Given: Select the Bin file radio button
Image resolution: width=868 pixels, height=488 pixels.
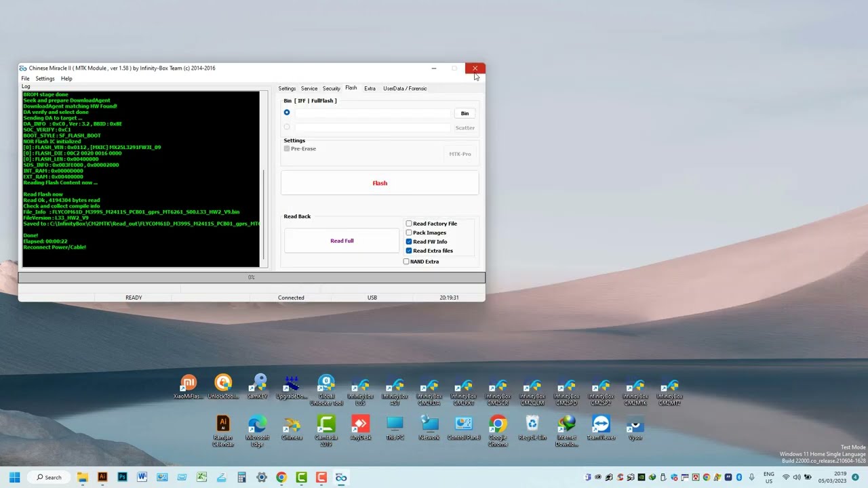Looking at the screenshot, I should click(x=287, y=113).
